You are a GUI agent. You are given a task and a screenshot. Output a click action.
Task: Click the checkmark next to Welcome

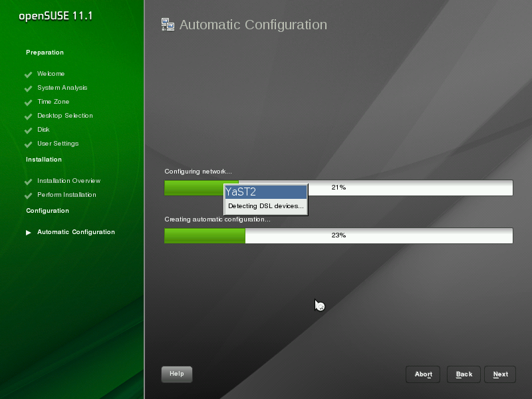[28, 74]
